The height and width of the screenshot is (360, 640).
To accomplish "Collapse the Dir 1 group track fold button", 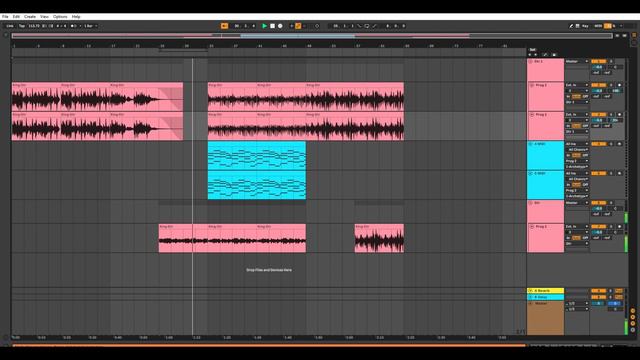I will click(x=531, y=61).
